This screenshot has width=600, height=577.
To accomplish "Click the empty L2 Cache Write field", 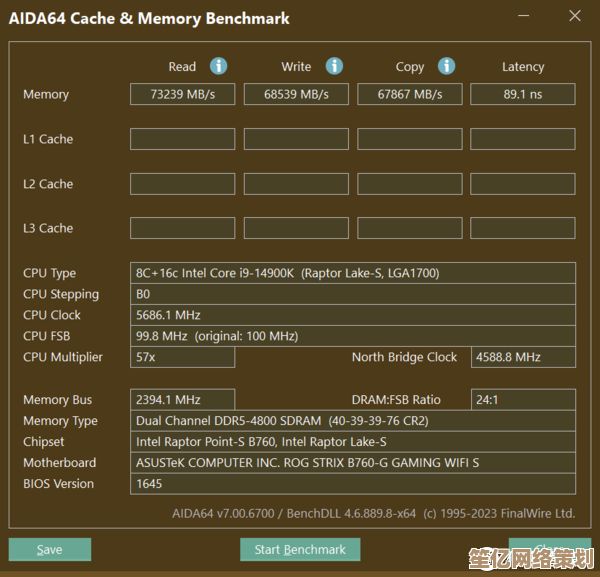I will coord(296,184).
